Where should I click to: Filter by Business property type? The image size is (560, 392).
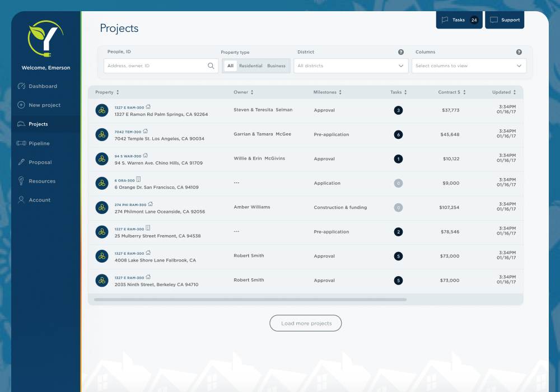pyautogui.click(x=276, y=66)
